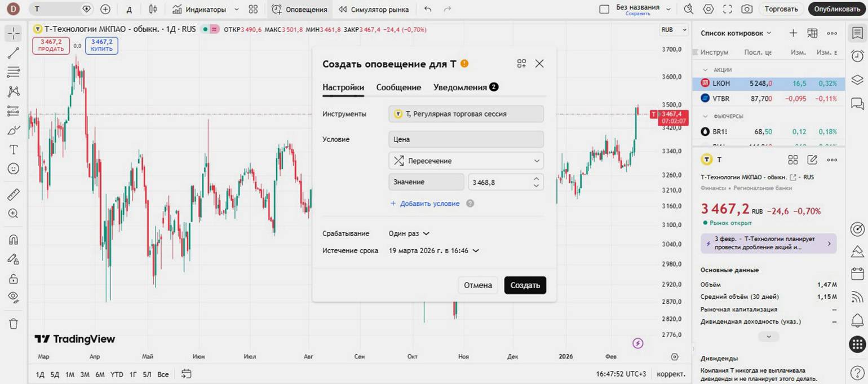Switch to the Сообщение tab
The width and height of the screenshot is (868, 384).
point(398,87)
